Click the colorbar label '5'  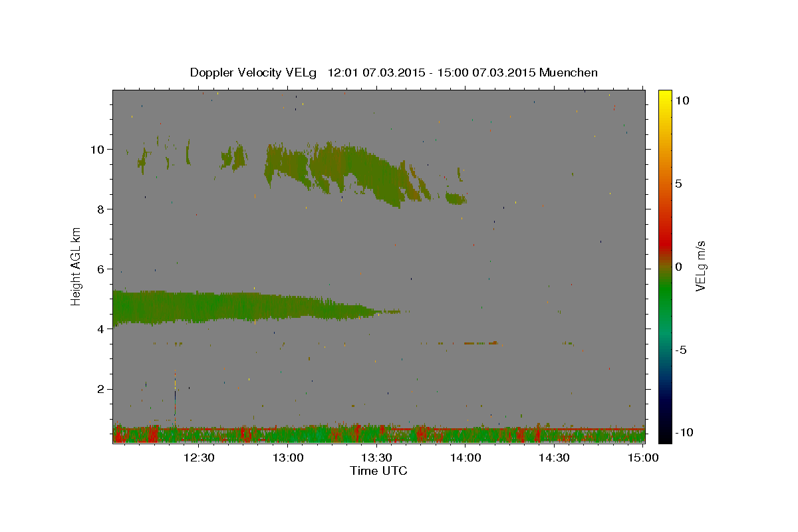pyautogui.click(x=678, y=184)
